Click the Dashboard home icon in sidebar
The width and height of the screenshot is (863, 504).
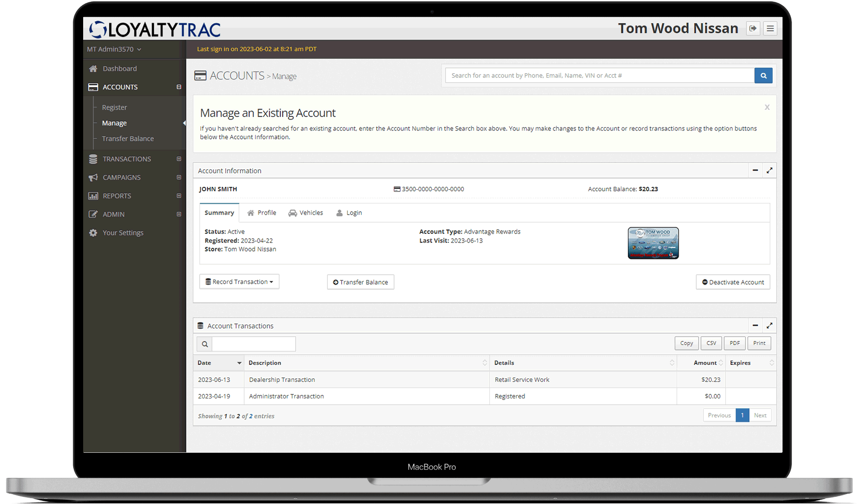click(x=93, y=69)
